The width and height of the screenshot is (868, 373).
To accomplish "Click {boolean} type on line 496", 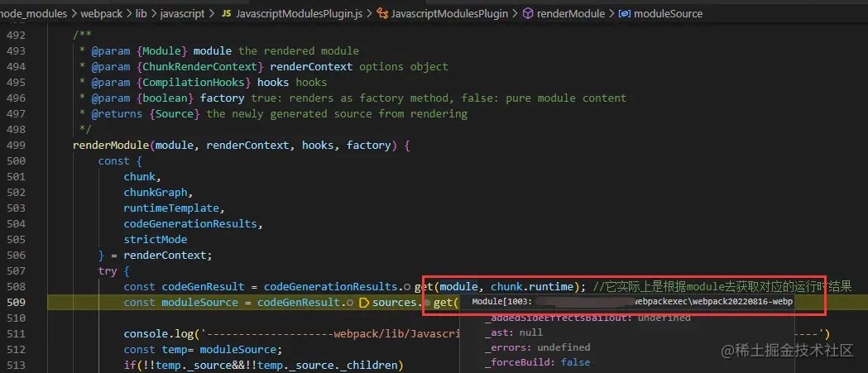I will coord(165,98).
